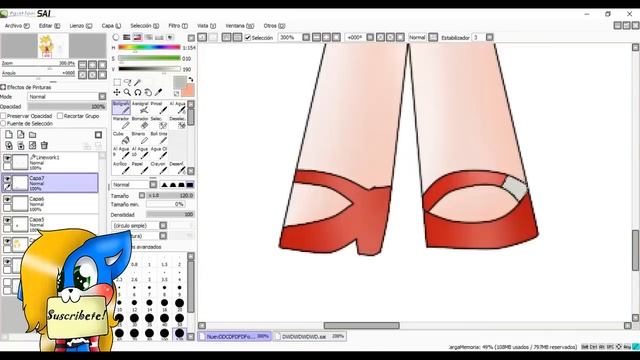Select the Marcador tool
640x360 pixels.
pyautogui.click(x=121, y=123)
